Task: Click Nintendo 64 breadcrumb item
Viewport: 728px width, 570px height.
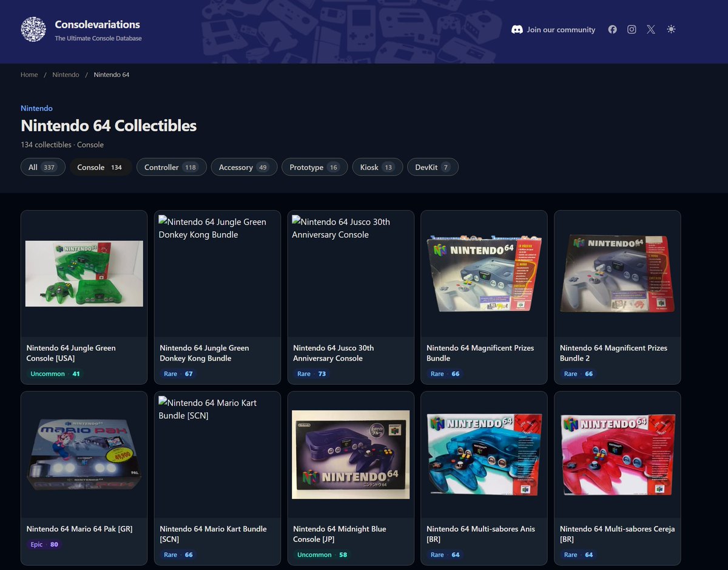Action: [x=112, y=75]
